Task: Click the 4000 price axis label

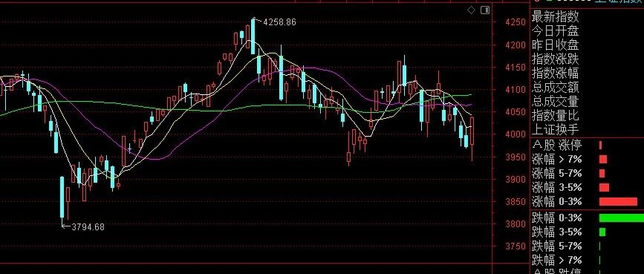Action: [516, 134]
